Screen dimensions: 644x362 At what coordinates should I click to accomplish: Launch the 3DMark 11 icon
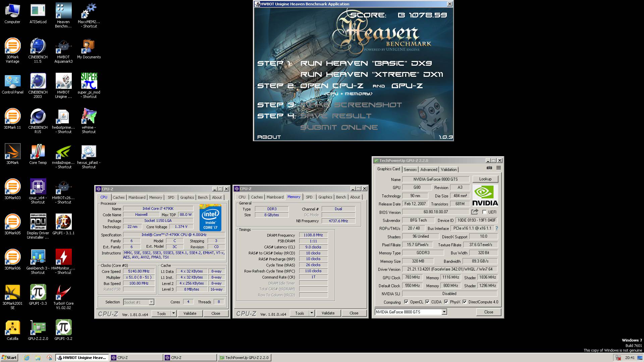(12, 119)
